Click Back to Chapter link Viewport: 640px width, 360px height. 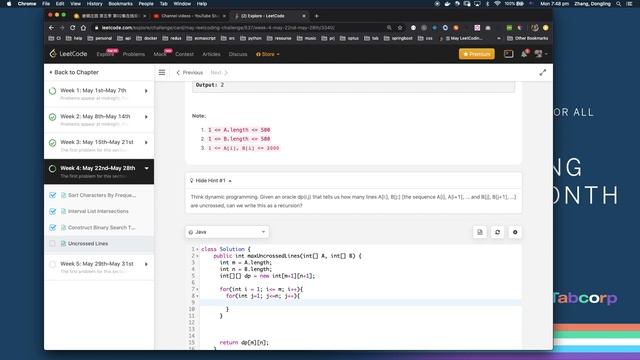tap(74, 72)
